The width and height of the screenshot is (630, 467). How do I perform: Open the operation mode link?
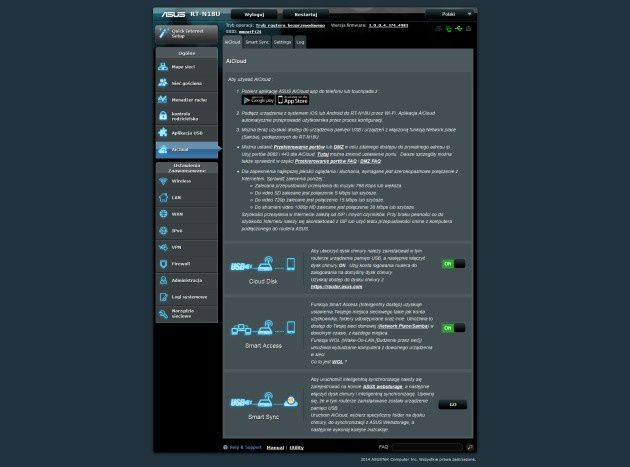pyautogui.click(x=290, y=25)
